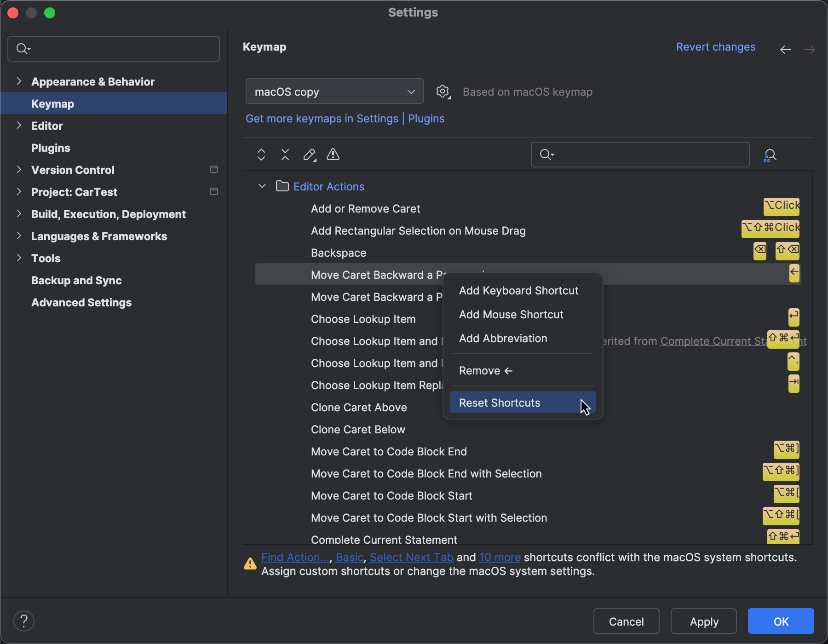This screenshot has height=644, width=828.
Task: Show conflicts via the warning triangle icon
Action: [x=333, y=155]
